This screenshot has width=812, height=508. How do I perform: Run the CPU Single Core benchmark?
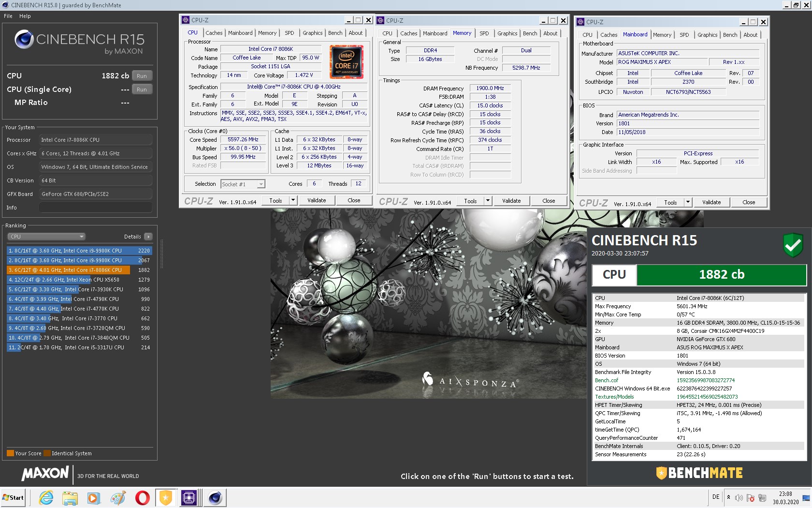[142, 90]
